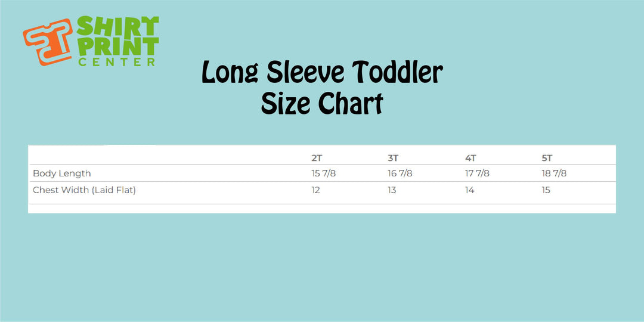
Task: Select the 3T column header
Action: [393, 158]
